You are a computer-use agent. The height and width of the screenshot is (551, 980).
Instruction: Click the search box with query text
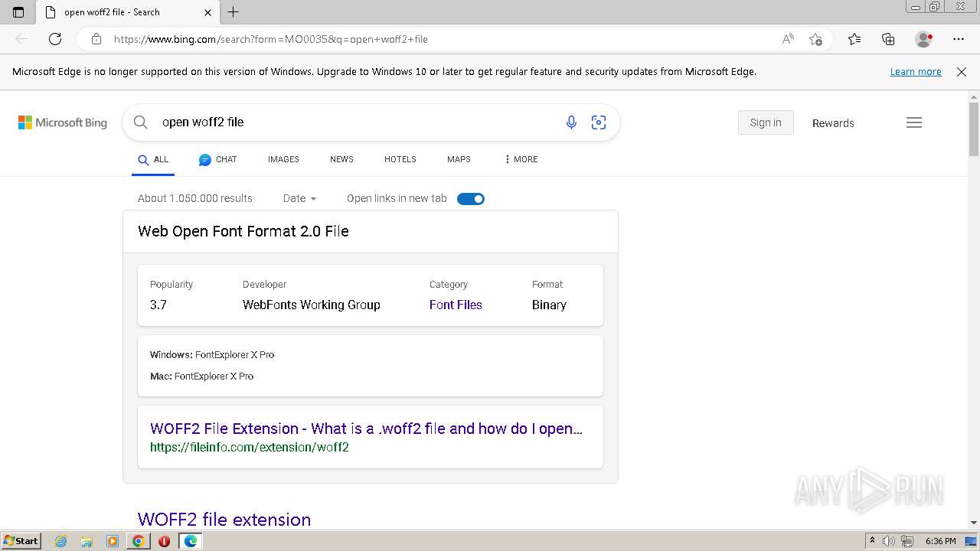(x=352, y=122)
